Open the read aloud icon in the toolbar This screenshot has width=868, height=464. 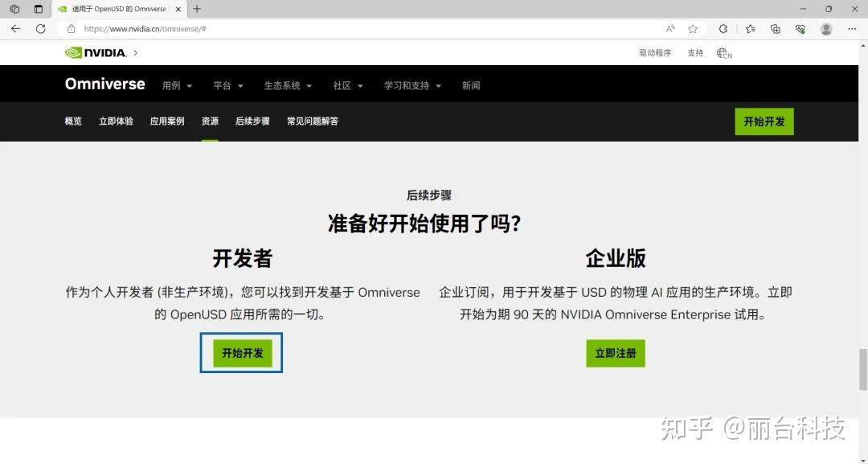point(669,28)
